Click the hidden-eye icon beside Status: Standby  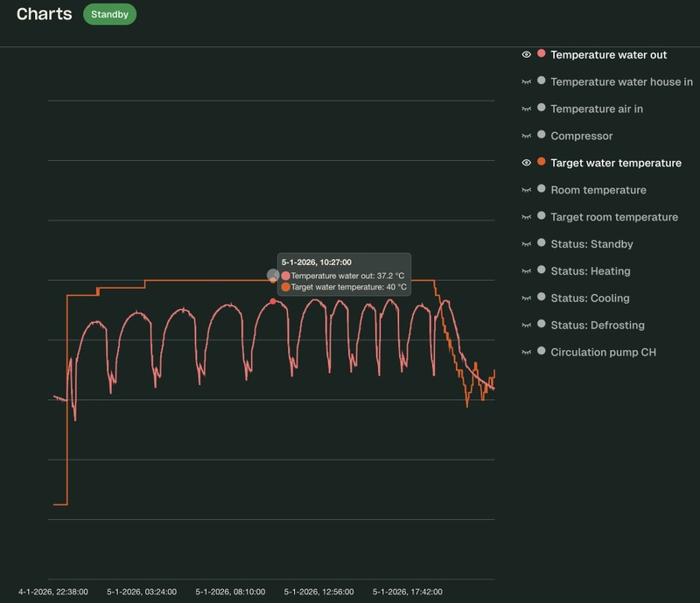click(x=527, y=244)
